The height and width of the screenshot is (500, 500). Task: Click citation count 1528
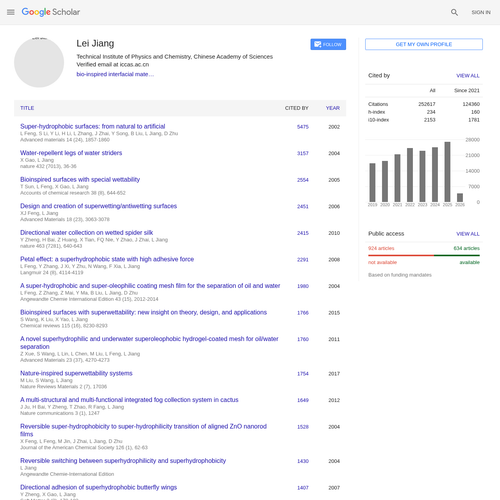pyautogui.click(x=303, y=427)
